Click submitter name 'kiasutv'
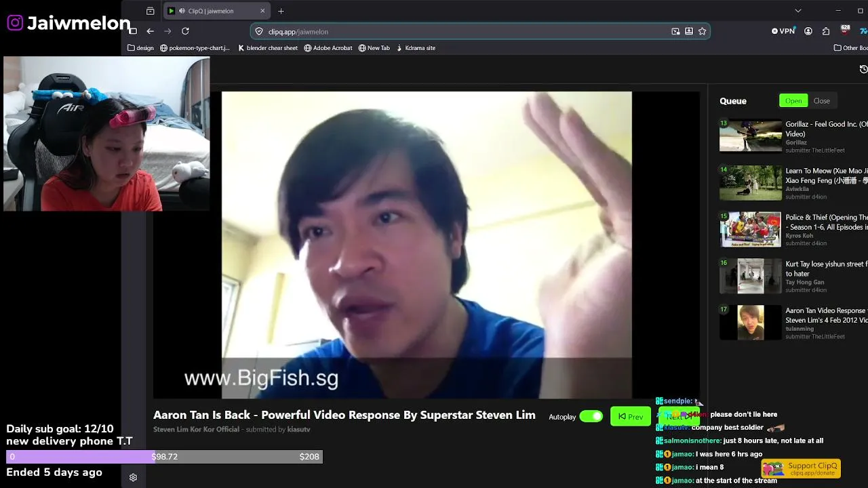The height and width of the screenshot is (488, 868). click(299, 430)
